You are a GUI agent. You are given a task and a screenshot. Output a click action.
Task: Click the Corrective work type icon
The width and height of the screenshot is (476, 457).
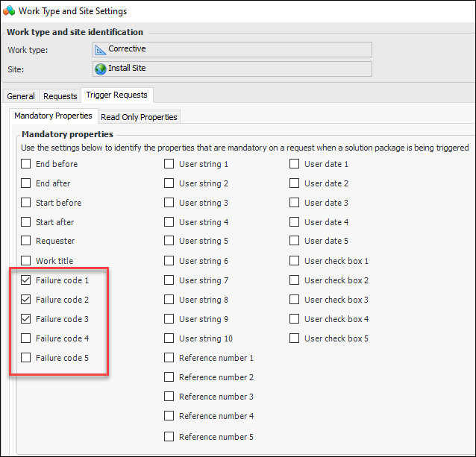[x=101, y=49]
